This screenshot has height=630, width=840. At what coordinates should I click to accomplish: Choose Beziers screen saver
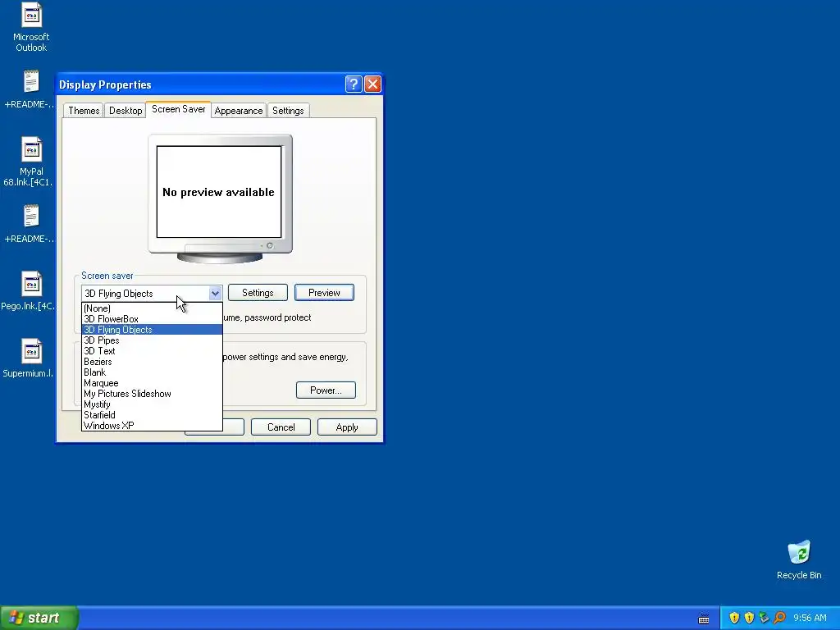tap(152, 362)
